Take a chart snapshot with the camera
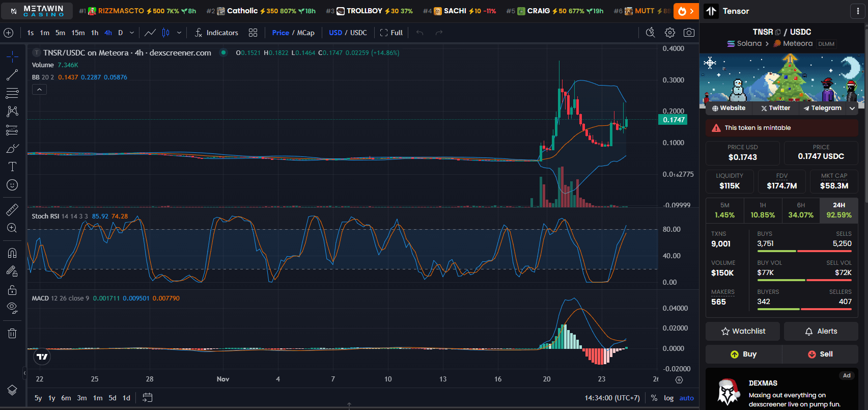 689,33
